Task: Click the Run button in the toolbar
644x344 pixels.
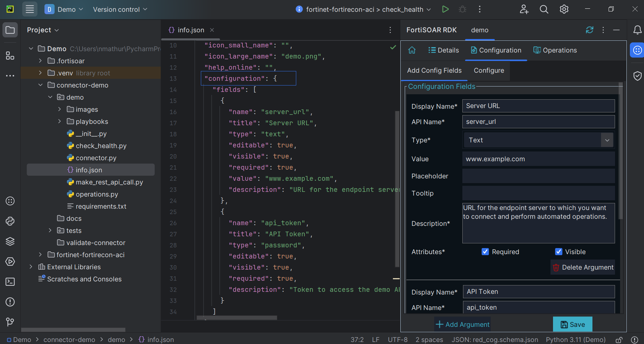Action: (445, 9)
